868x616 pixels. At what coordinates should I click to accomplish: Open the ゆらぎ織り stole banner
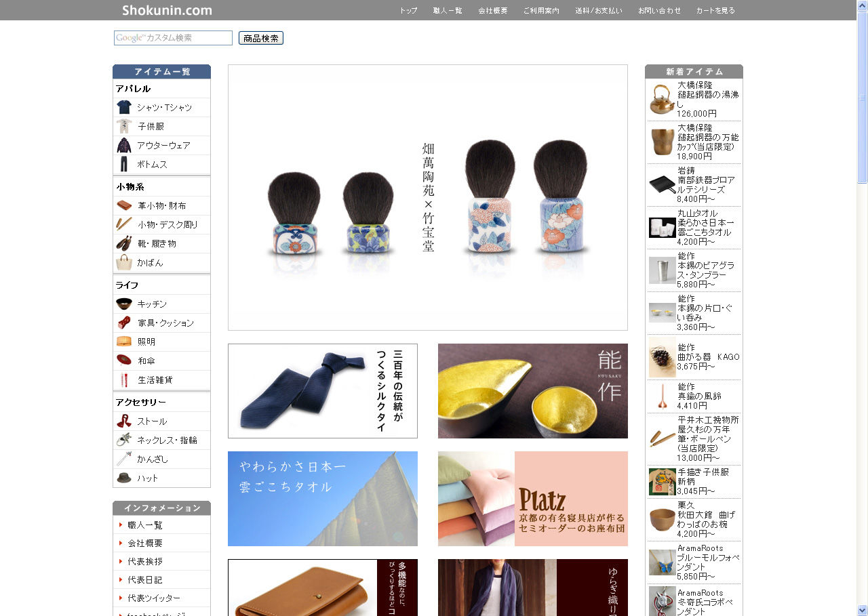click(x=533, y=588)
